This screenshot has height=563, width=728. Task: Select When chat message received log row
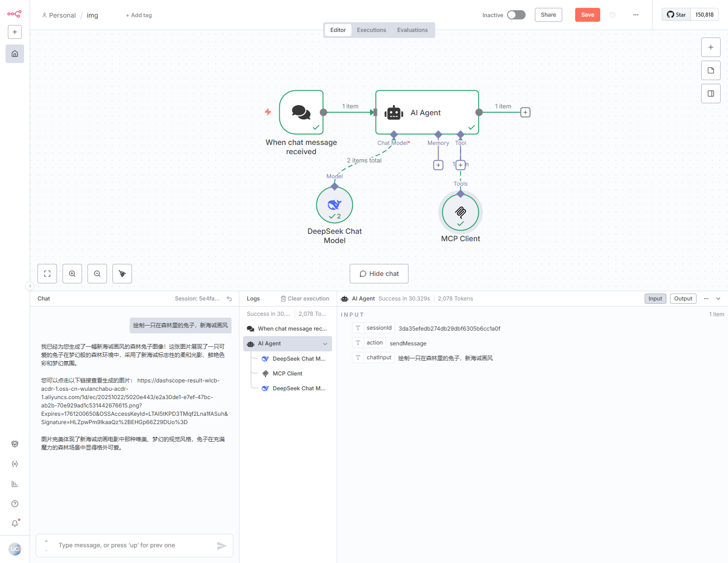(288, 329)
